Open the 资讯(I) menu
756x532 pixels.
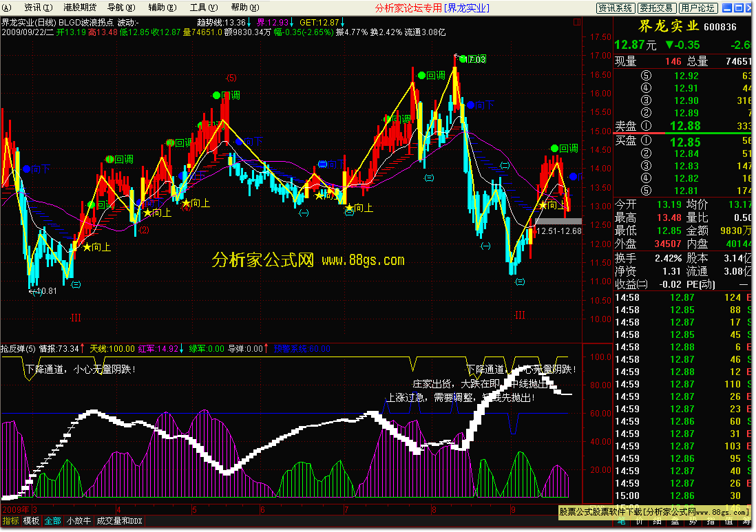point(38,8)
